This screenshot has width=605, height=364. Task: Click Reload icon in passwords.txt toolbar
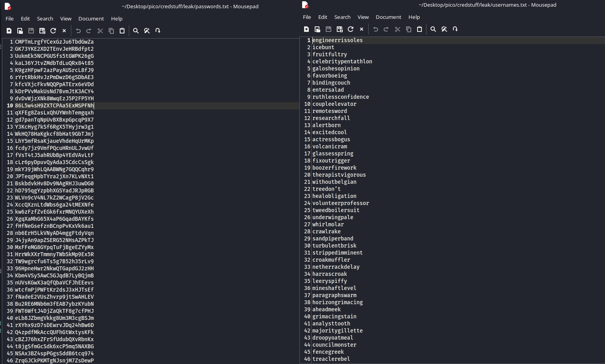(x=53, y=31)
